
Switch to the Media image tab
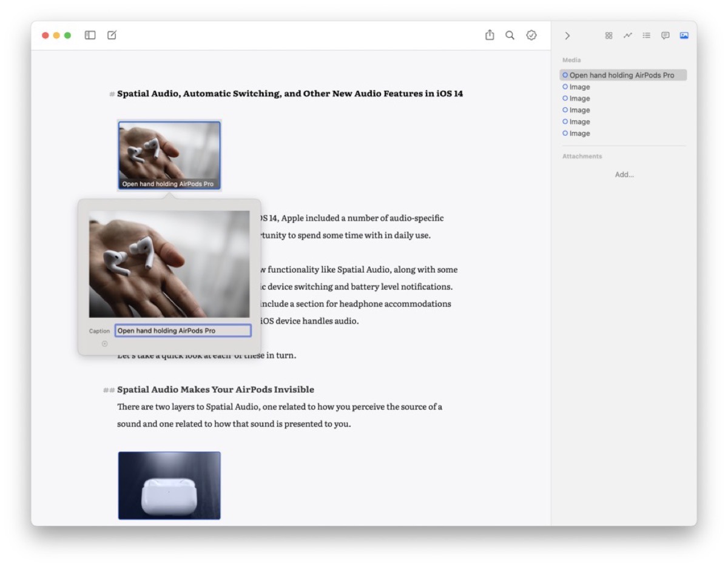click(684, 35)
